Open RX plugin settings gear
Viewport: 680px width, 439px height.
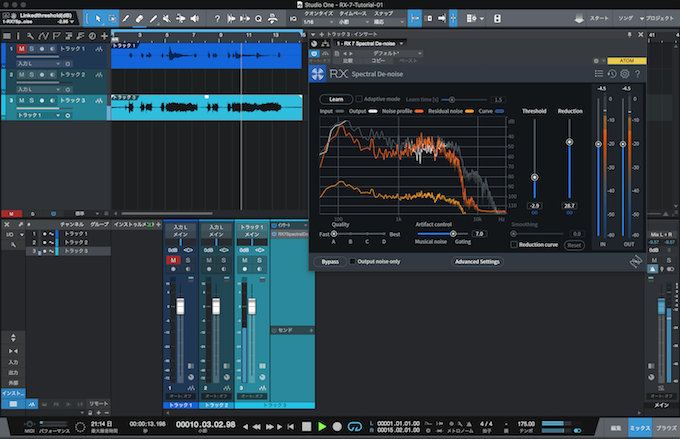point(624,74)
